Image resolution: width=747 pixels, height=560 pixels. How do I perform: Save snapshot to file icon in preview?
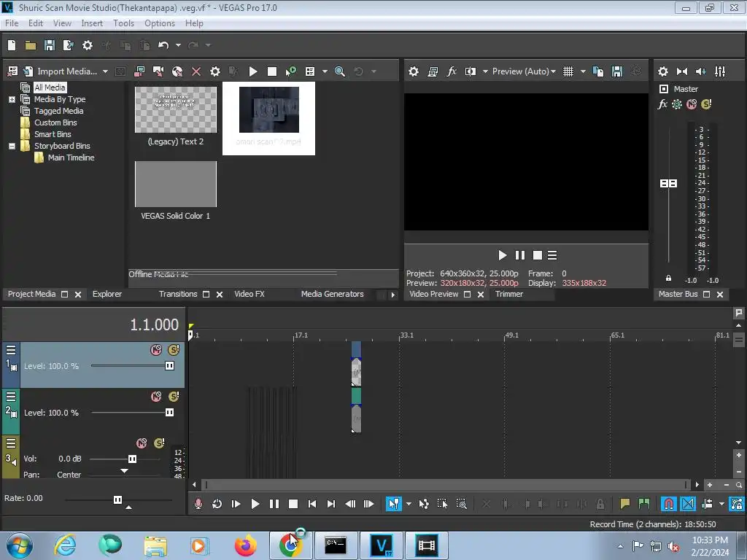[617, 71]
